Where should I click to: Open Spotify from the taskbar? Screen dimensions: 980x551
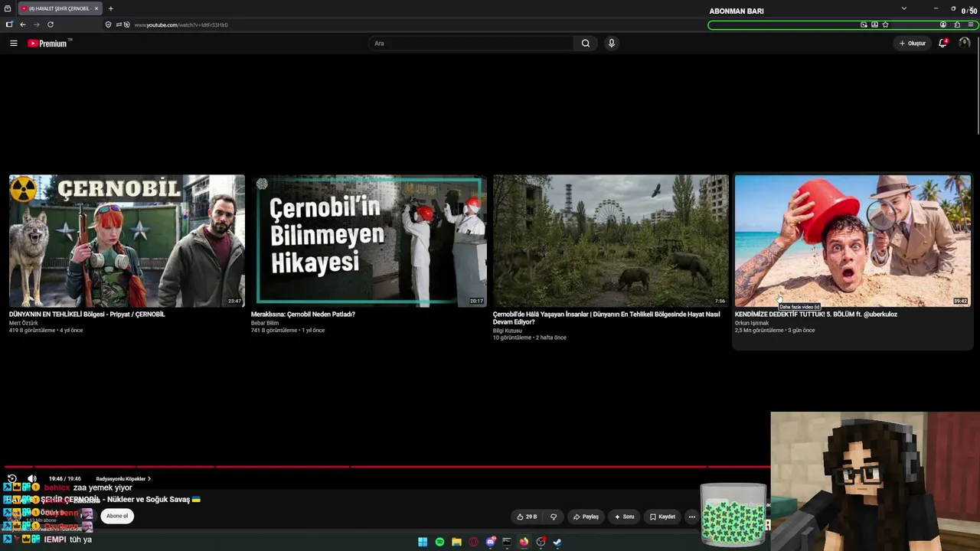[x=439, y=542]
